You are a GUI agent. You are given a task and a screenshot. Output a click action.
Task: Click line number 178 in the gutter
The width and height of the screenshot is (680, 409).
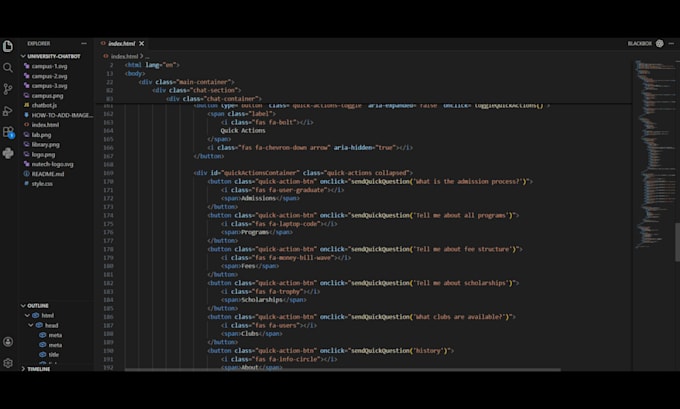point(108,249)
